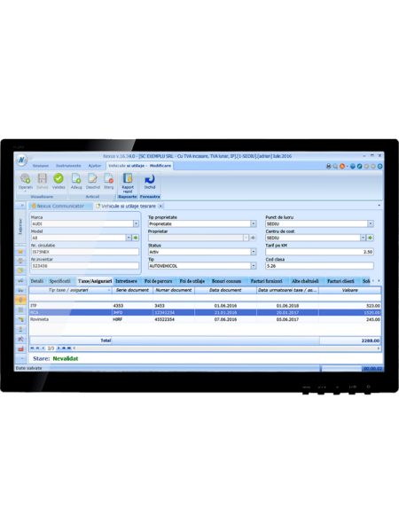The image size is (399, 532).
Task: Select the ITP row
Action: pos(205,306)
